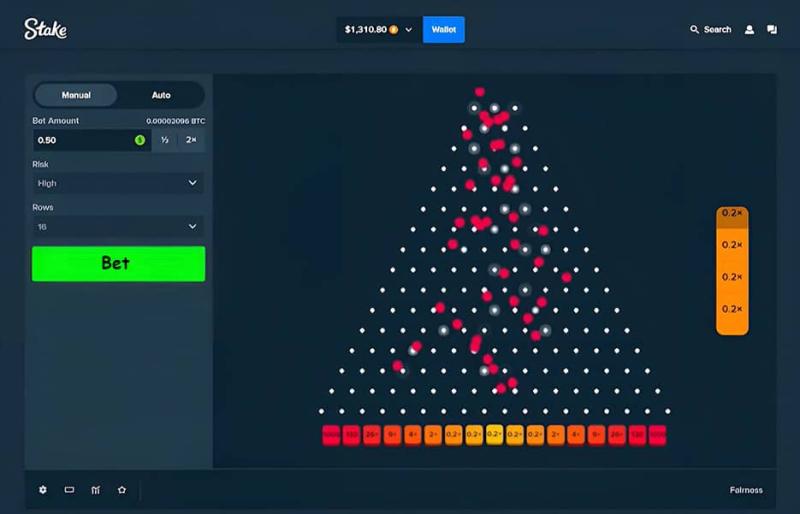Open live stats chart icon
Image resolution: width=800 pixels, height=514 pixels.
click(95, 490)
